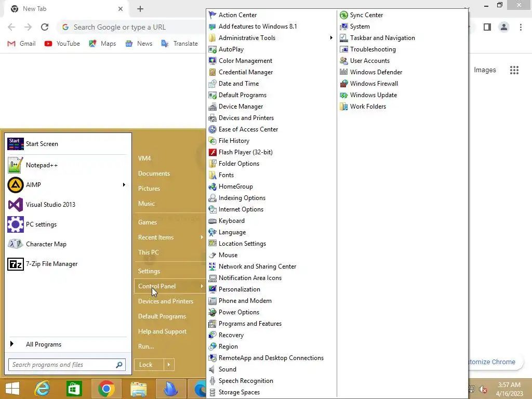Image resolution: width=532 pixels, height=399 pixels.
Task: Click the 7-Zip File Manager icon
Action: point(15,264)
